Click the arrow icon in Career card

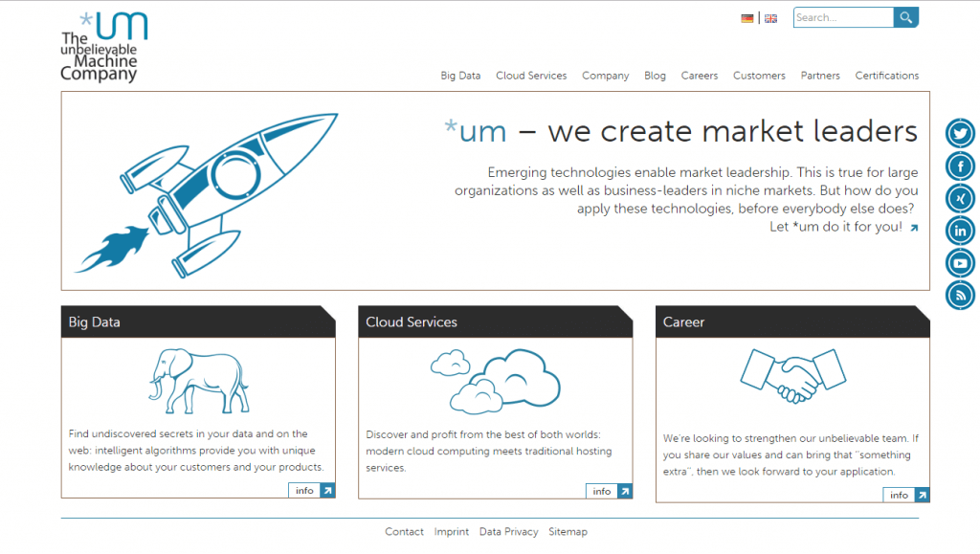pyautogui.click(x=922, y=495)
